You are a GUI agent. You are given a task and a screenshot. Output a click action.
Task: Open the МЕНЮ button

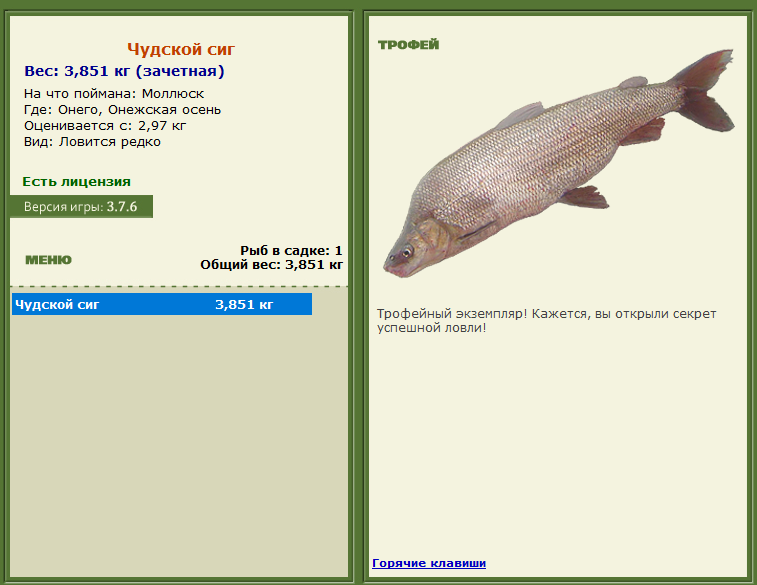click(48, 260)
